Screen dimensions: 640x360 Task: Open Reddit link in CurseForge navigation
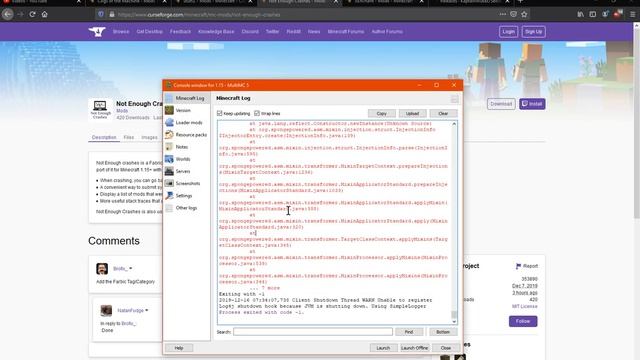click(x=293, y=31)
